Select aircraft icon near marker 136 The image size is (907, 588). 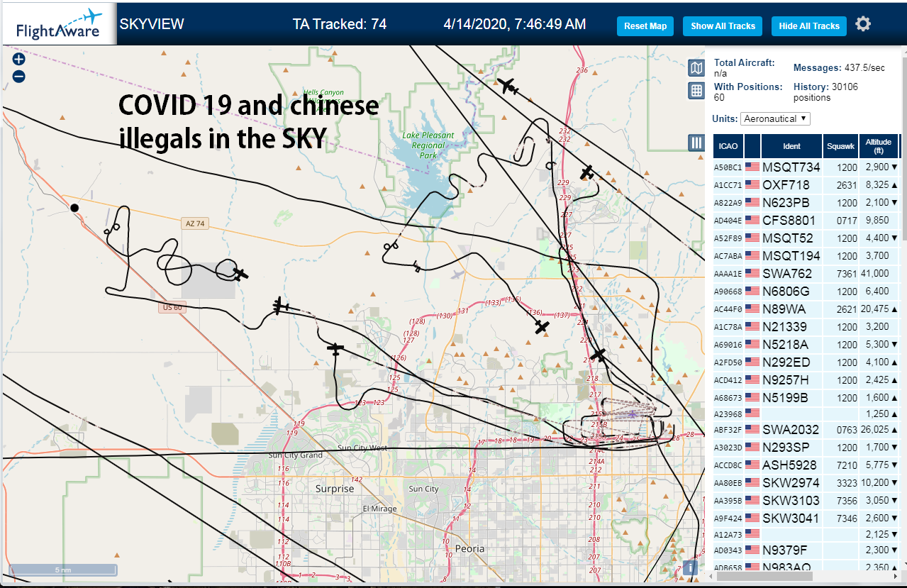[x=542, y=327]
